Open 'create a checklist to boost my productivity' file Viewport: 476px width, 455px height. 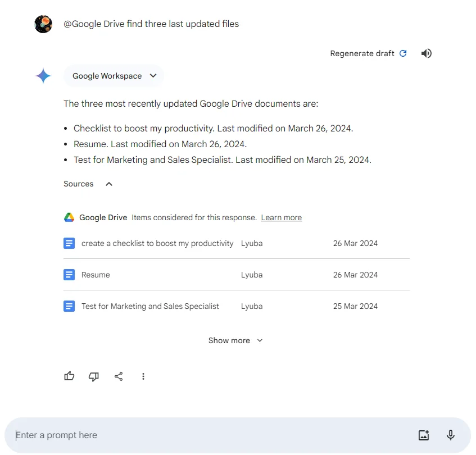click(157, 243)
